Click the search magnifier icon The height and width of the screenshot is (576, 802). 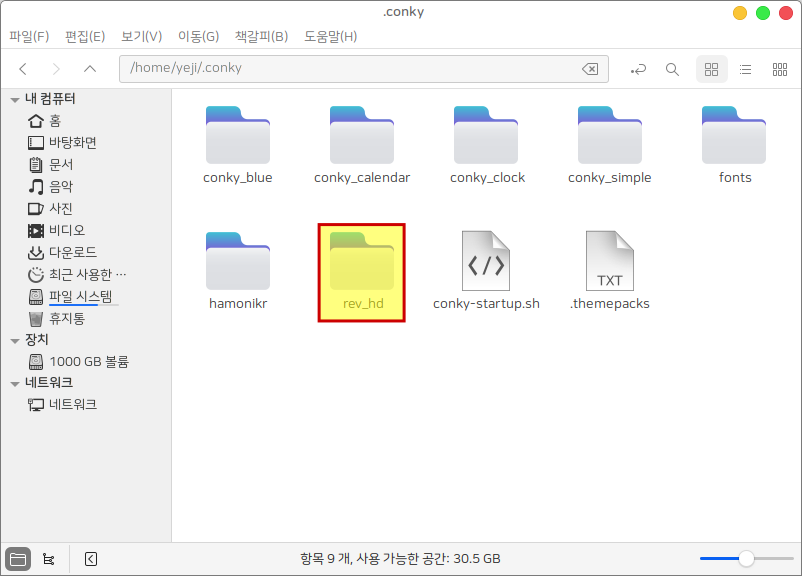(672, 69)
